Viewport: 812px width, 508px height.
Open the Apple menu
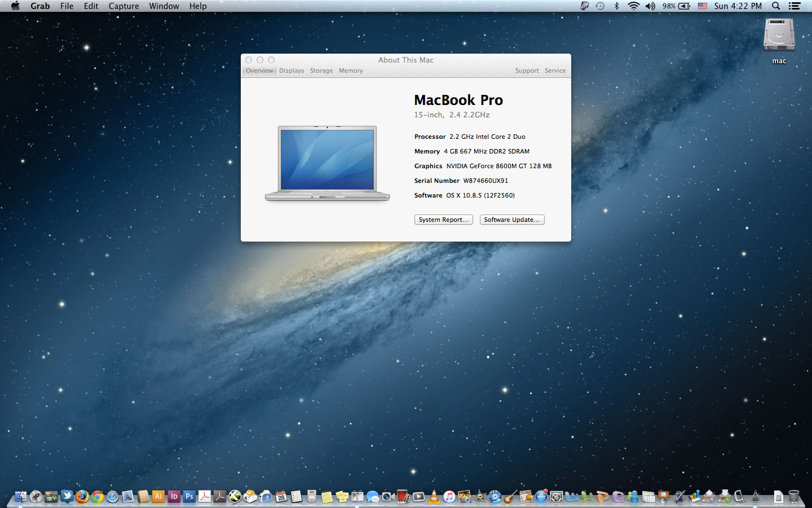15,6
